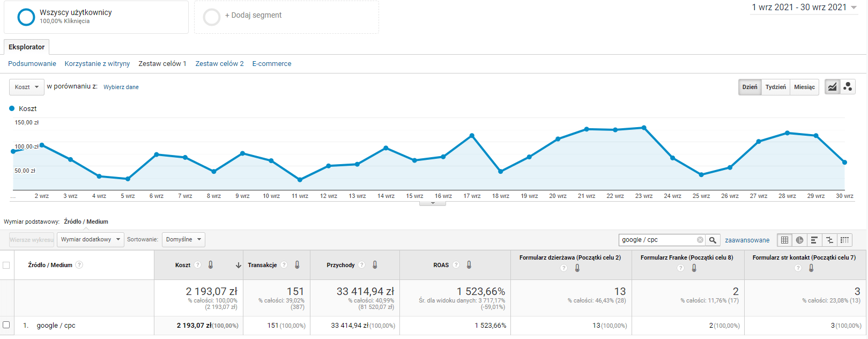Open the comparison view icon

tap(829, 240)
